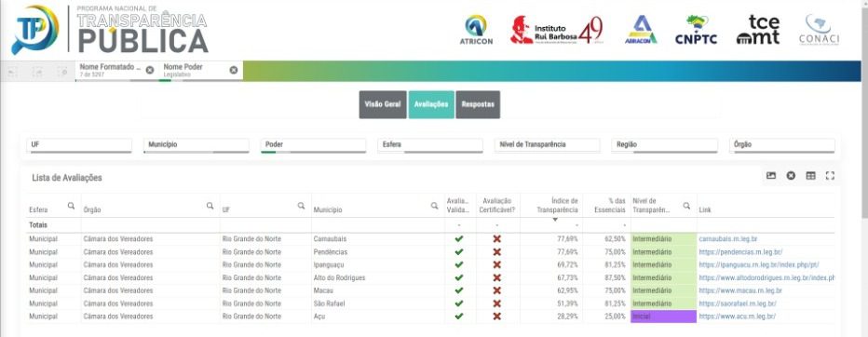Open the pendencias.rn.leg.br link
The height and width of the screenshot is (337, 868).
(x=740, y=251)
